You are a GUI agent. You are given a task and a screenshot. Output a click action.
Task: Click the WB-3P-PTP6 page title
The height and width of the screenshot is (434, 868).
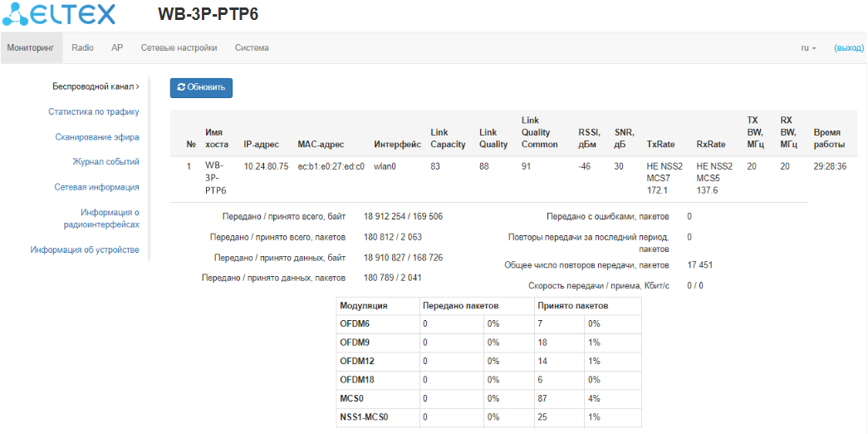(208, 14)
